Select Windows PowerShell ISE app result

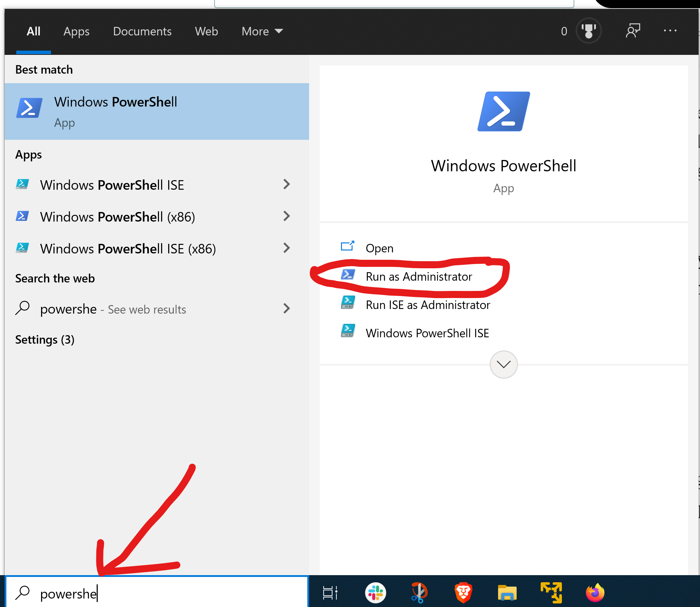click(x=156, y=185)
